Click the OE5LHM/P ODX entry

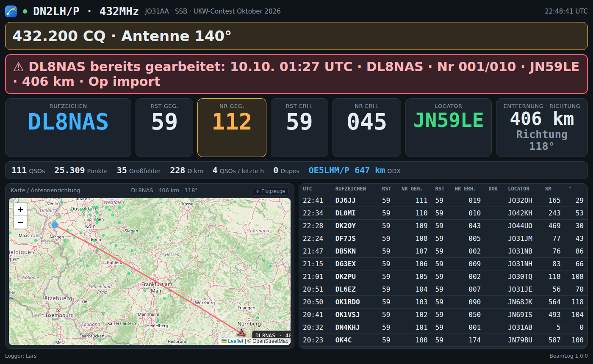[x=347, y=170]
